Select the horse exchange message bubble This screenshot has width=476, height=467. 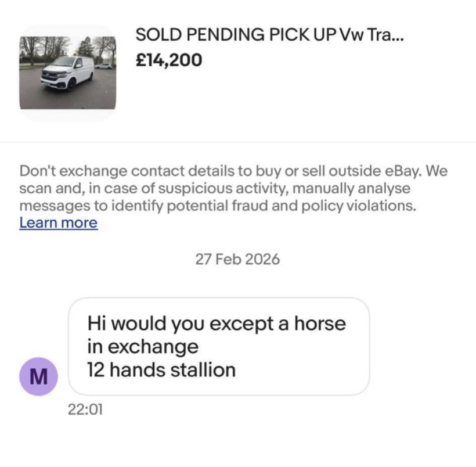pyautogui.click(x=219, y=347)
